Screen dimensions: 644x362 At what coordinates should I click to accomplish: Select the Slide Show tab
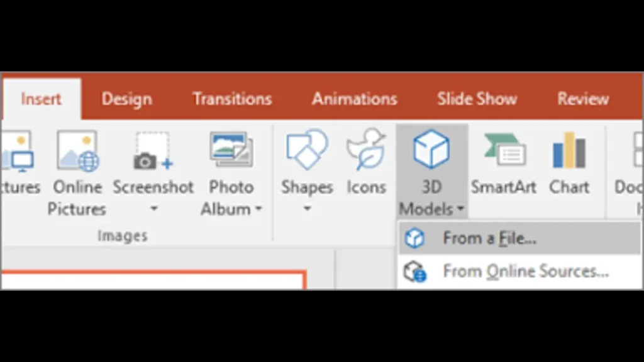(x=477, y=99)
